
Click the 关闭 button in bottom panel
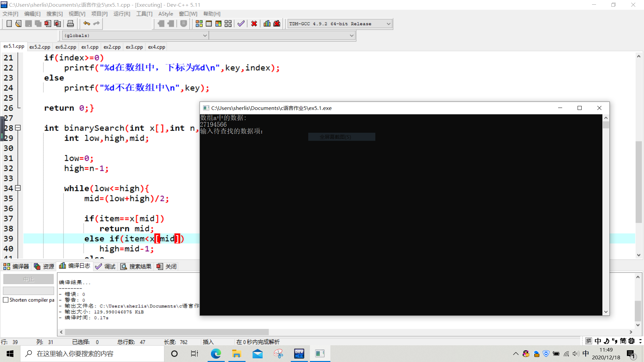click(167, 266)
